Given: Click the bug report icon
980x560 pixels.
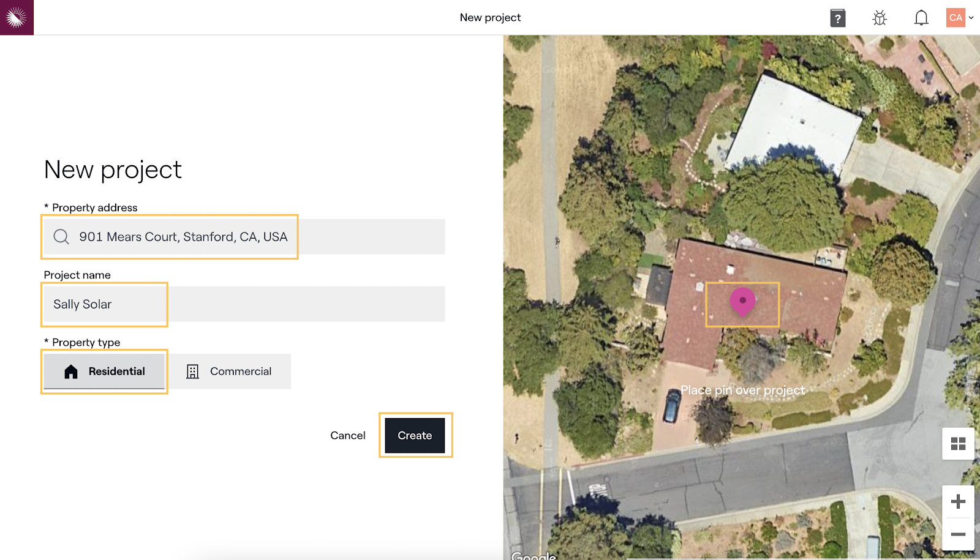Looking at the screenshot, I should (x=879, y=18).
